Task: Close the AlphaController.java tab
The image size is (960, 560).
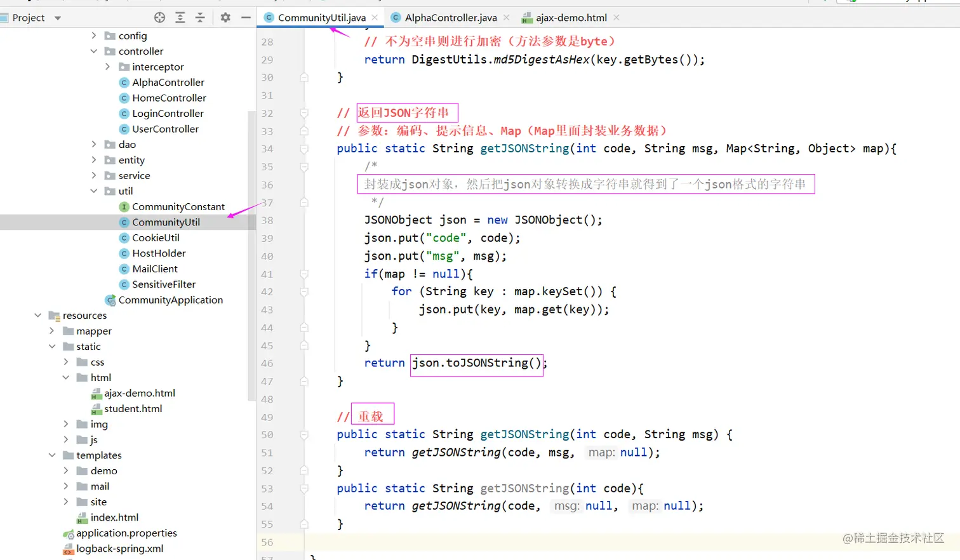Action: [506, 18]
